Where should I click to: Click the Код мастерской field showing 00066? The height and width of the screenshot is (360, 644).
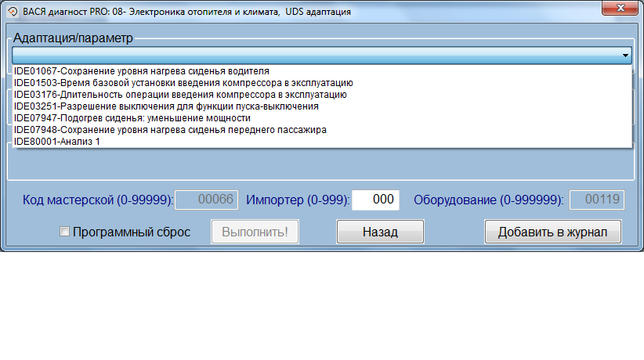(x=205, y=200)
